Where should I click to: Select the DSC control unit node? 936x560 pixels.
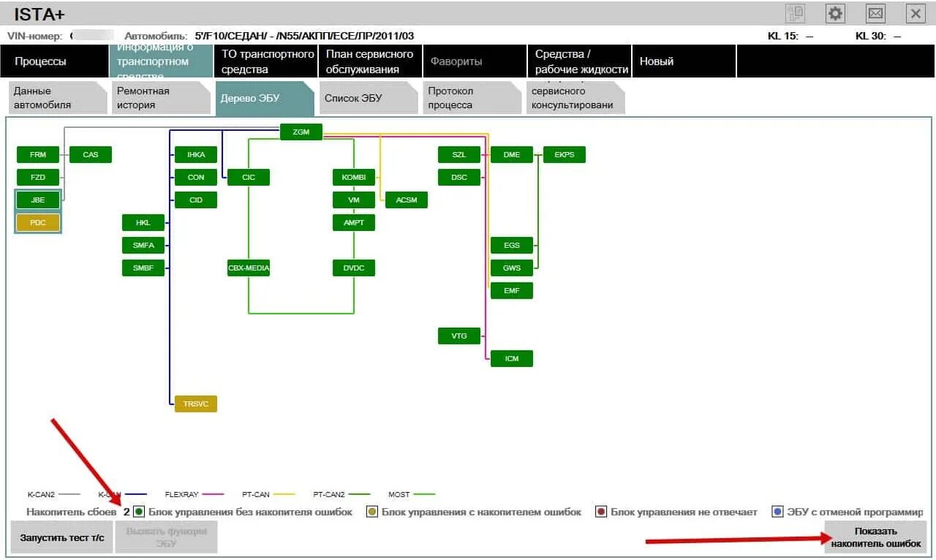click(459, 177)
